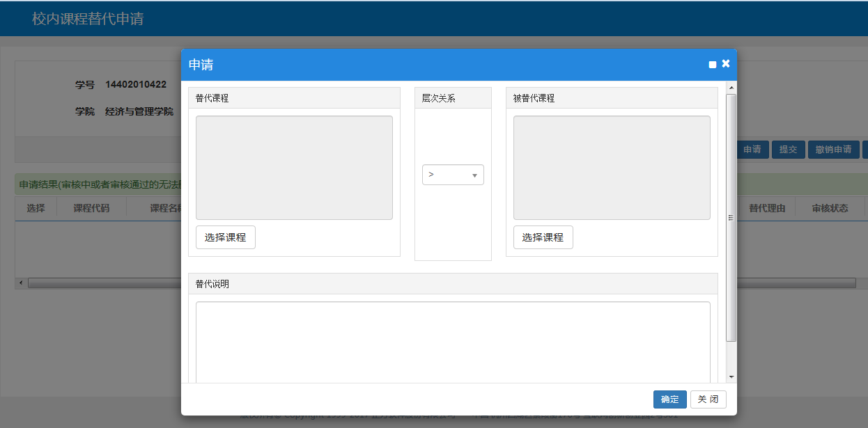
Task: Click 选择课程 under 替代课程 panel
Action: (x=225, y=237)
